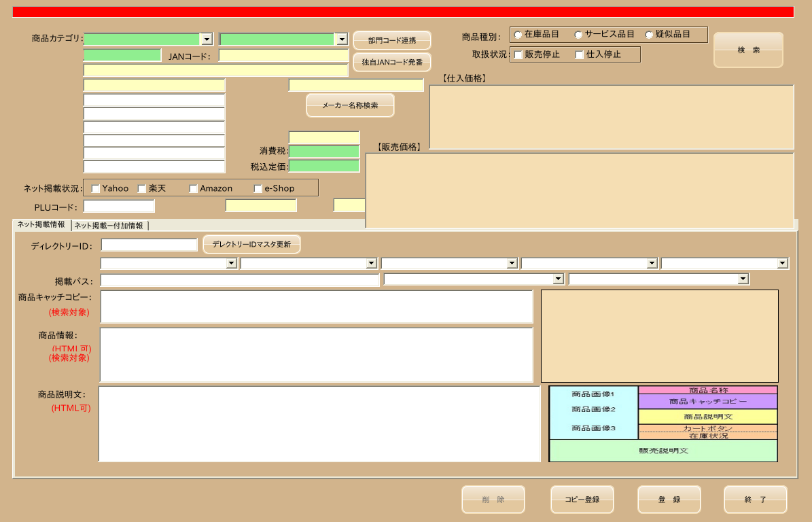Screen dimensions: 812x522
Task: Click the 登録 button
Action: tap(669, 499)
